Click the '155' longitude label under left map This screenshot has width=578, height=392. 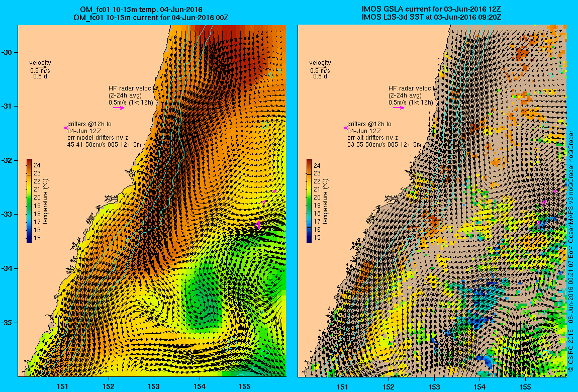pos(245,386)
